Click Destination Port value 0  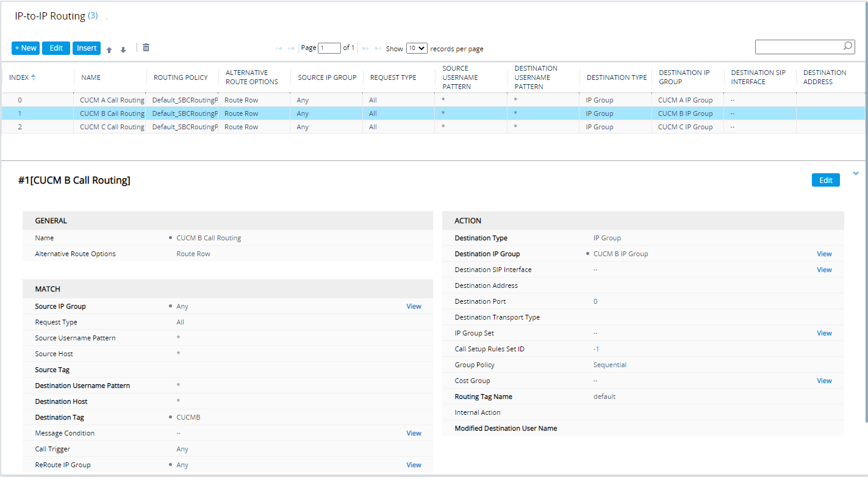[595, 301]
